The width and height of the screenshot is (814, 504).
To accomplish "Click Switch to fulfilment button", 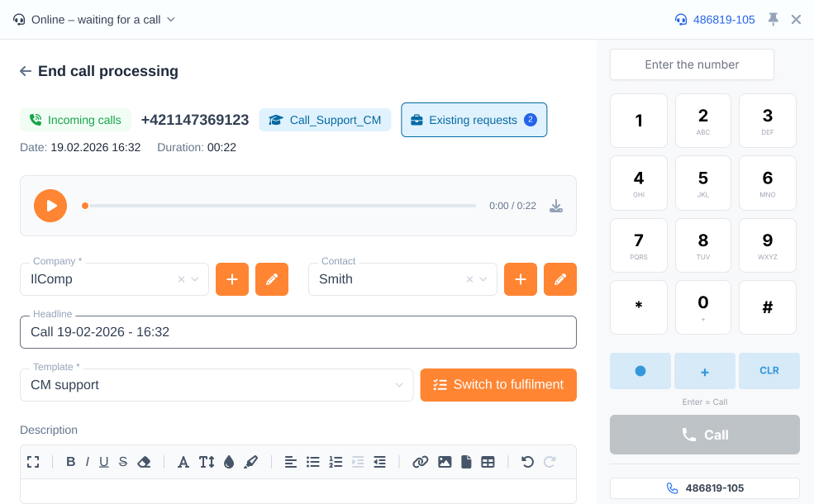I will (498, 385).
